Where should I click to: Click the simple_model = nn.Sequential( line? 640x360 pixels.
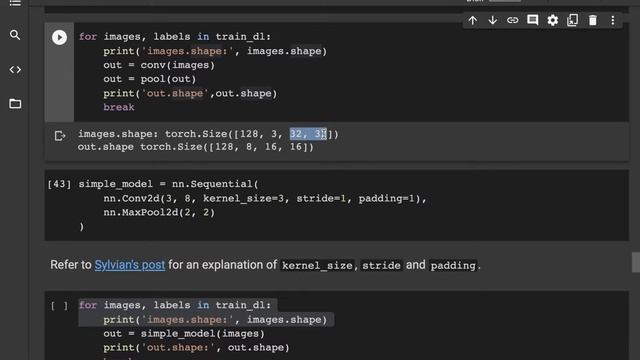[x=169, y=184]
